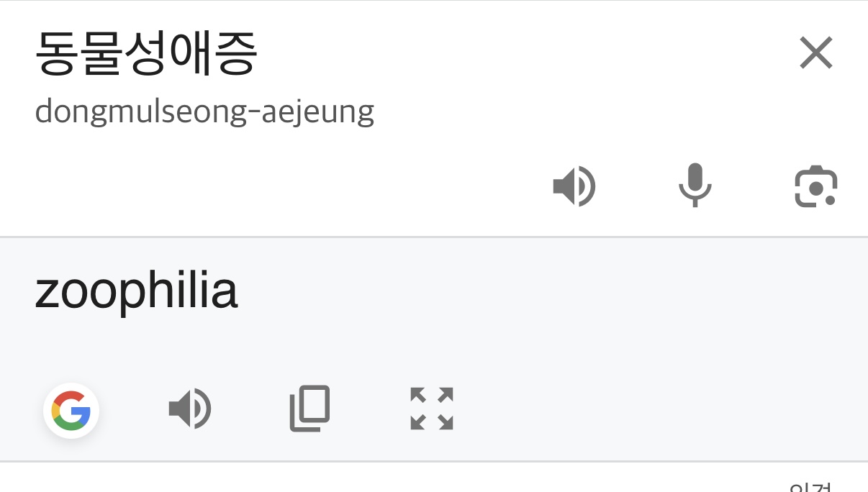Start voice input with the microphone
This screenshot has height=492, width=868.
point(695,186)
